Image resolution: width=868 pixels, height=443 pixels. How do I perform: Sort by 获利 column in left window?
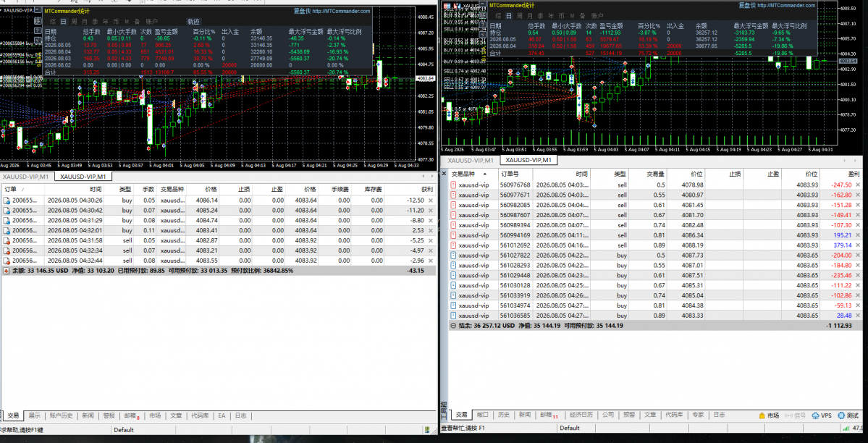427,190
